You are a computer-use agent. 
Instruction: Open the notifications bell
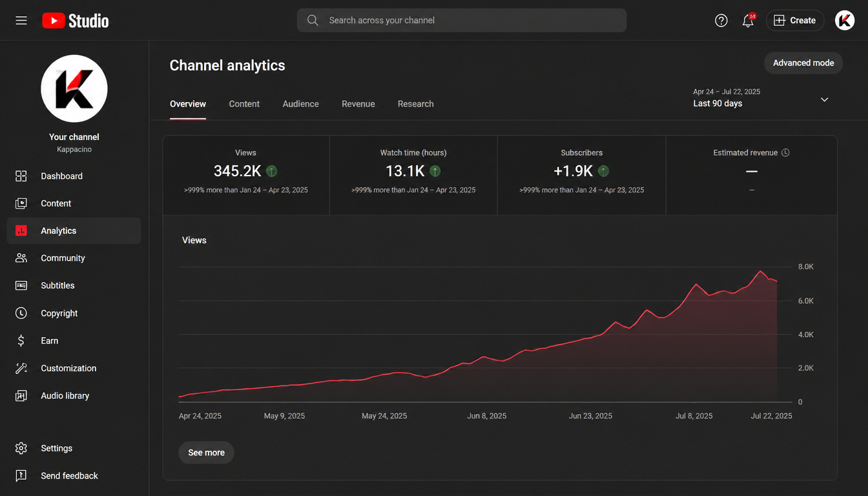pos(748,21)
